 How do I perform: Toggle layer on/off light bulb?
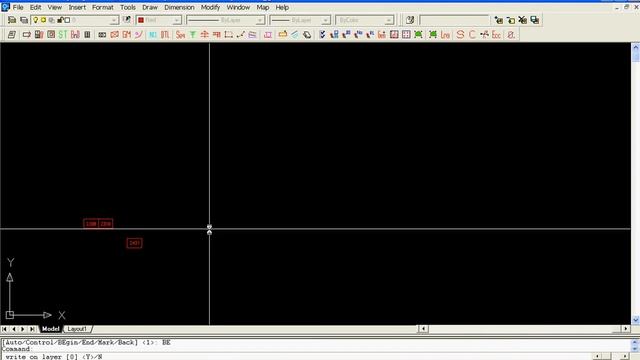[x=36, y=20]
